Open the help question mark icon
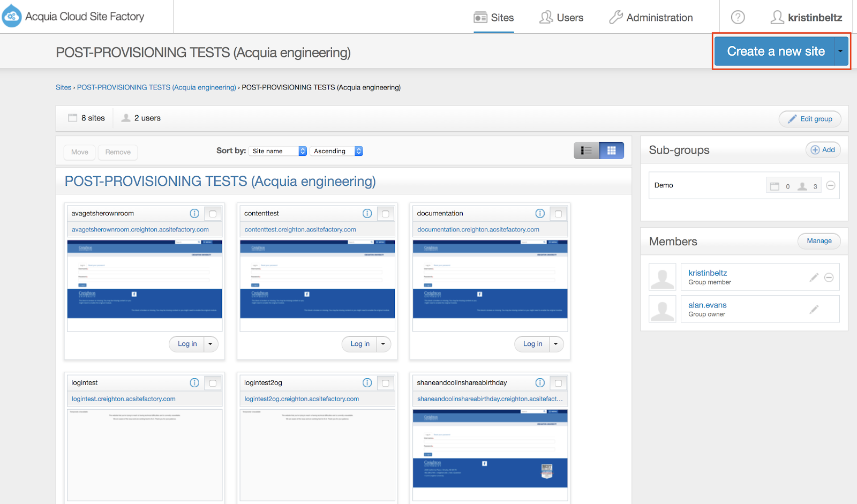Viewport: 857px width, 504px height. [x=738, y=18]
